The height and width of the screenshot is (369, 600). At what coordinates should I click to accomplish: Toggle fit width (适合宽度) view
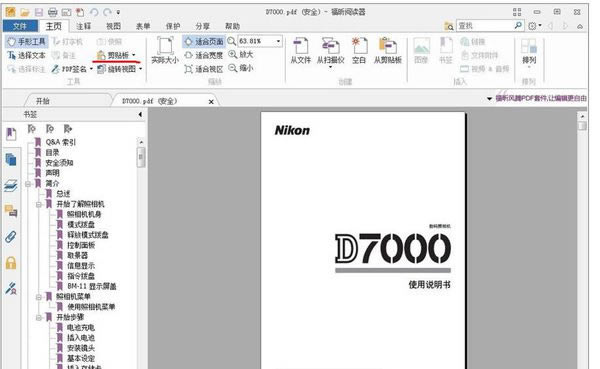204,55
